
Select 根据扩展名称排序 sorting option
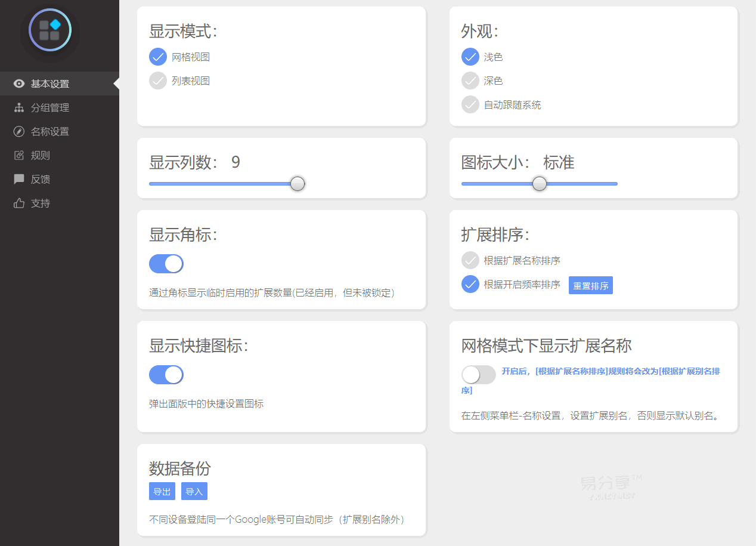click(x=470, y=260)
